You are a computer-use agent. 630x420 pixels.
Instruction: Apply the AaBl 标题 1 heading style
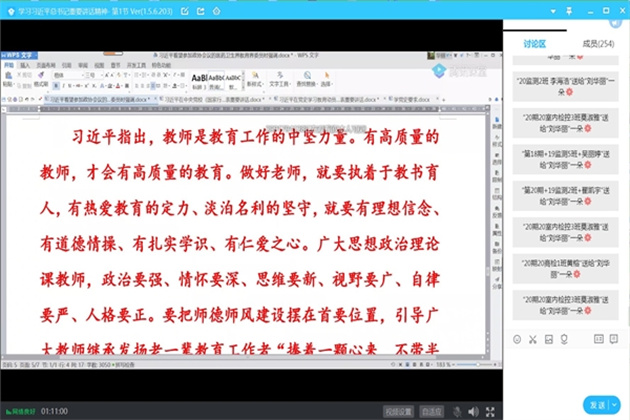[199, 82]
